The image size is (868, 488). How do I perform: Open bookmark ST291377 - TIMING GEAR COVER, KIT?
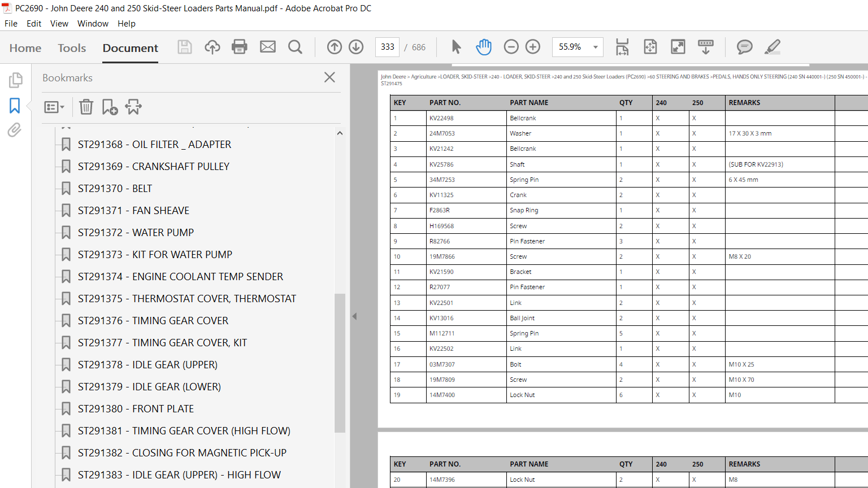point(162,343)
